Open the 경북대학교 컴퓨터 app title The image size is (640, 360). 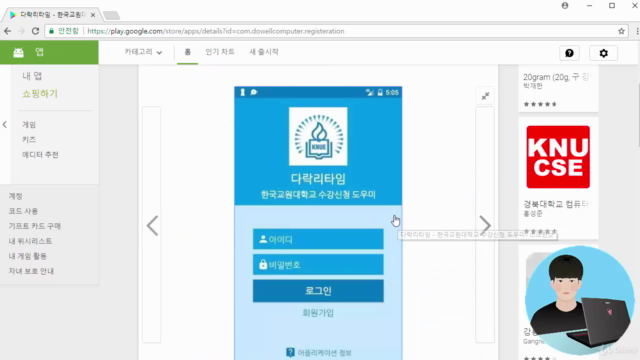(558, 204)
